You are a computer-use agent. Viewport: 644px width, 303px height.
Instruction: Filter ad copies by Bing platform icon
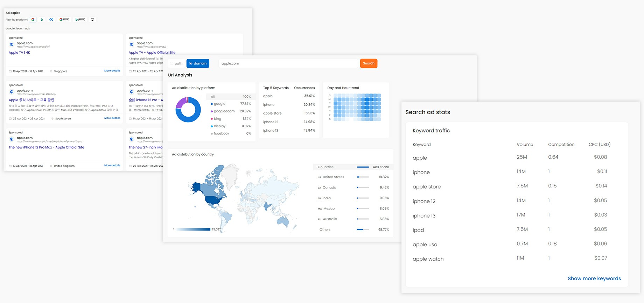click(42, 20)
